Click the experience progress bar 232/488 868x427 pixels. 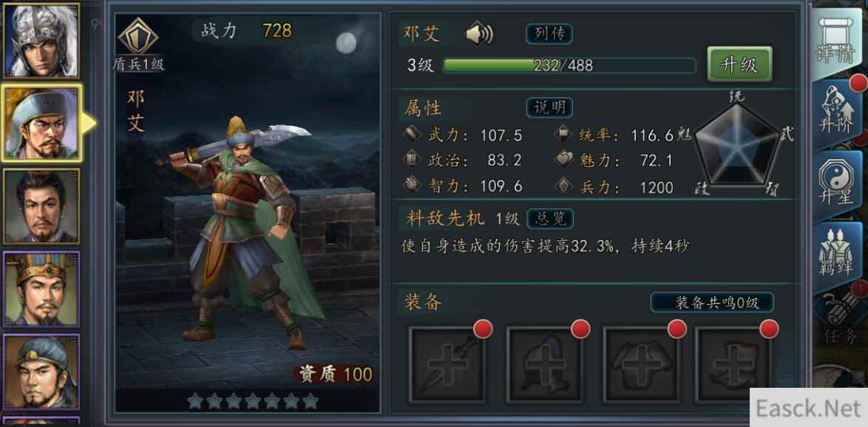[569, 65]
